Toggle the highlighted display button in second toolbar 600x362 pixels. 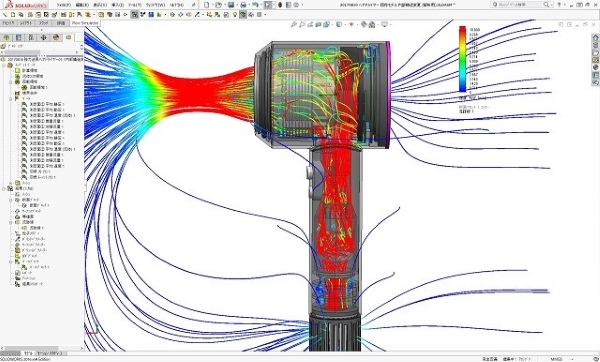point(134,15)
